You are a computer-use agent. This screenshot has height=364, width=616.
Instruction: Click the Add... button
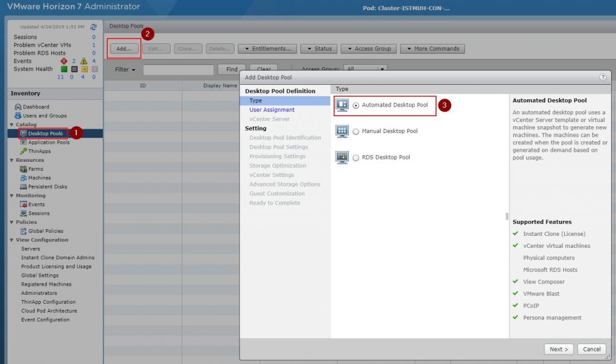124,49
